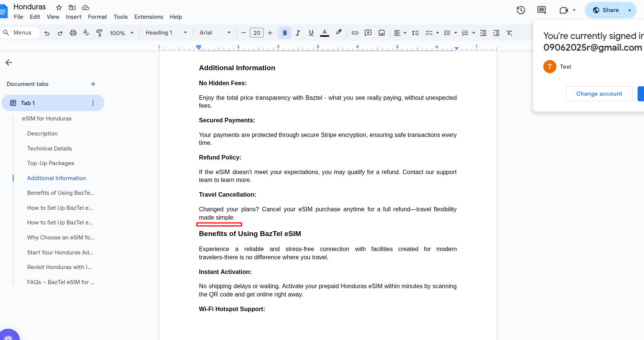
Task: Click the Insert image icon
Action: pyautogui.click(x=381, y=33)
